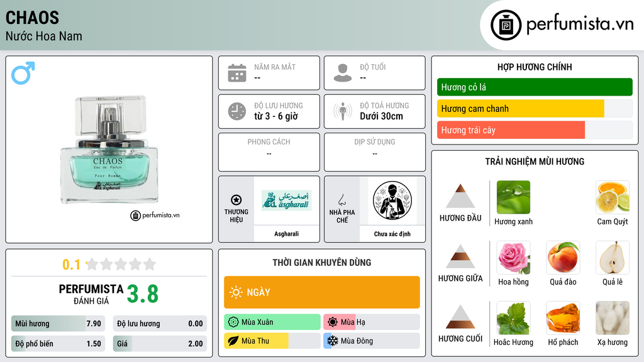Select the Quả lê note image
This screenshot has height=362, width=644.
tap(613, 258)
